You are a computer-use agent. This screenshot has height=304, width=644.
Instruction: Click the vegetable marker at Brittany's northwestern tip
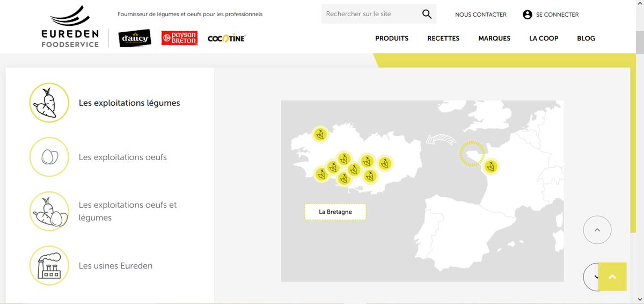click(320, 134)
